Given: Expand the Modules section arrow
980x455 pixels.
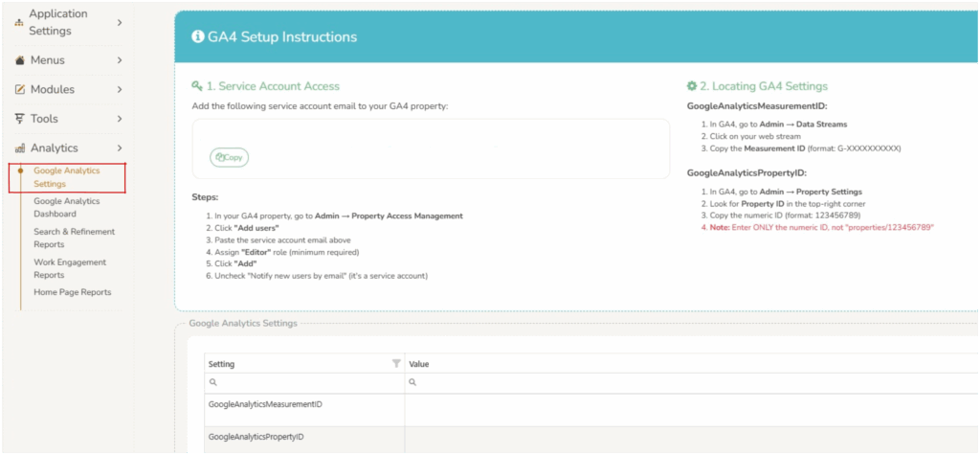Looking at the screenshot, I should [120, 90].
